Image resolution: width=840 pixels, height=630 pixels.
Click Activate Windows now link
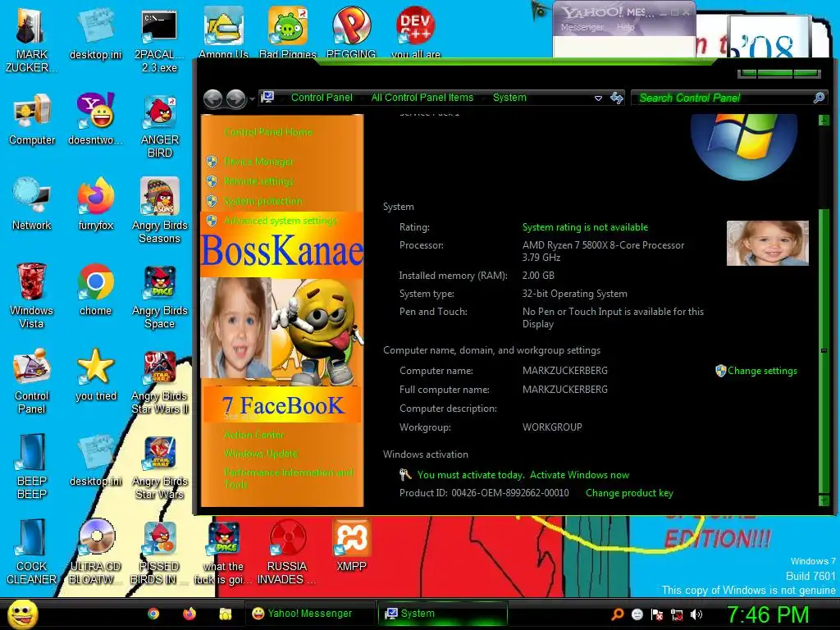(579, 475)
